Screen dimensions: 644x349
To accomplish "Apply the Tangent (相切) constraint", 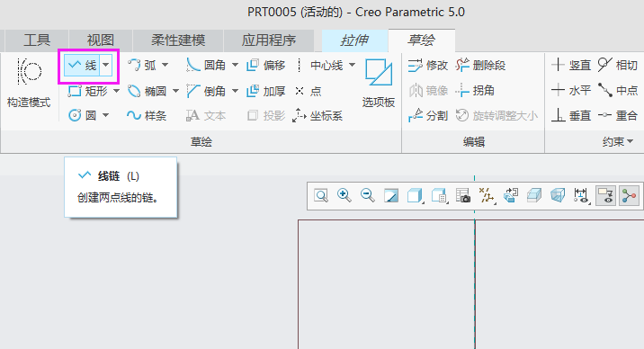I will point(617,65).
